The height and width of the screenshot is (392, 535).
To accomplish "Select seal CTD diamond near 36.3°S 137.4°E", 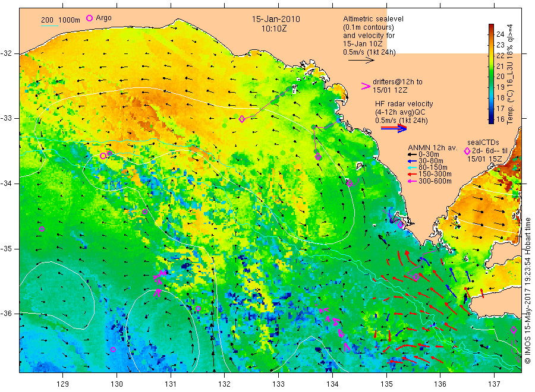I will coord(514,330).
